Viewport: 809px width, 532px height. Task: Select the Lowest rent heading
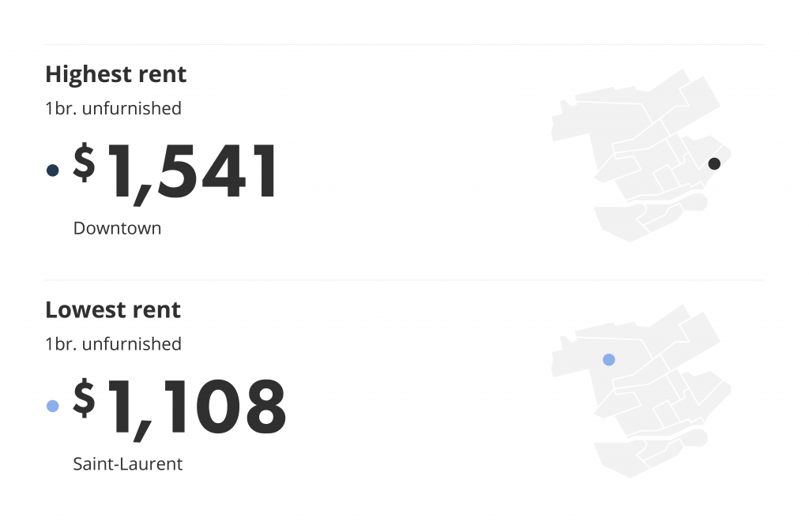pyautogui.click(x=113, y=310)
